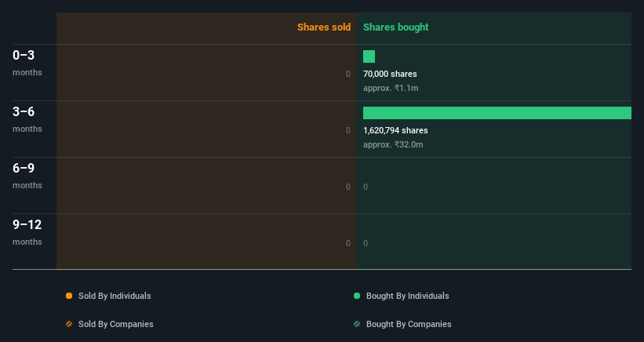The height and width of the screenshot is (342, 644).
Task: Select the approx. ₹1.1m value
Action: (x=391, y=89)
